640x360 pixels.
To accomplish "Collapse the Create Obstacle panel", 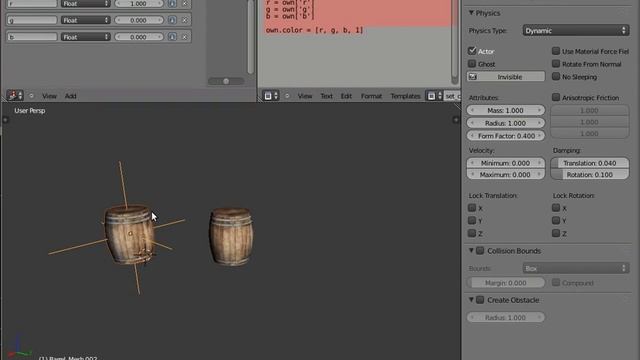I will (471, 300).
